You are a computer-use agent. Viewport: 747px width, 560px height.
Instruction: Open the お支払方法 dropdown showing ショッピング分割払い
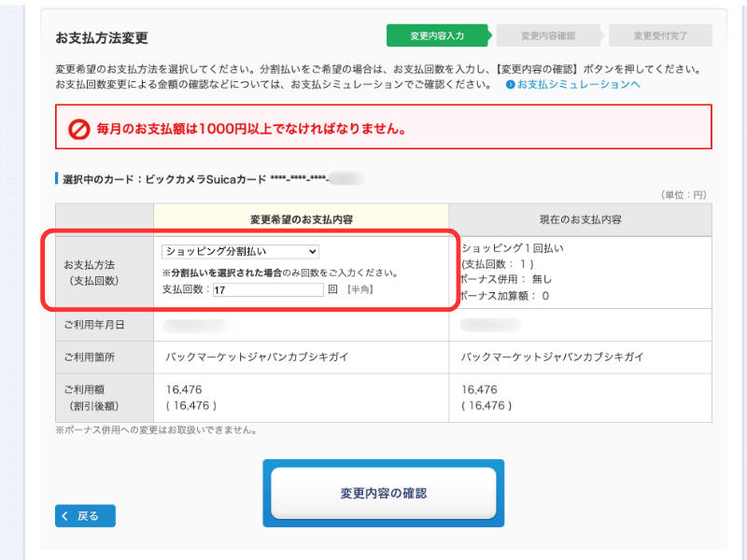click(x=240, y=251)
